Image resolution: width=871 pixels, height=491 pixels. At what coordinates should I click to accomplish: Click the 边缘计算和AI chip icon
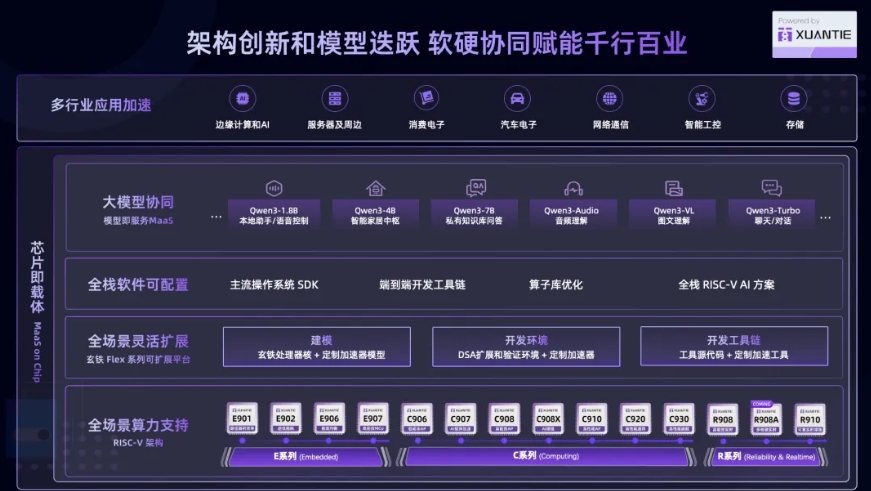(x=241, y=99)
